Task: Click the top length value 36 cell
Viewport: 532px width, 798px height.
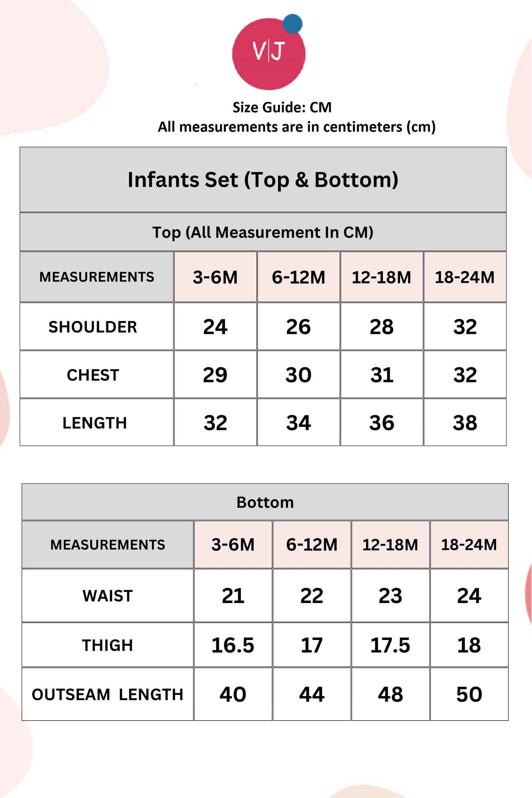Action: tap(382, 423)
